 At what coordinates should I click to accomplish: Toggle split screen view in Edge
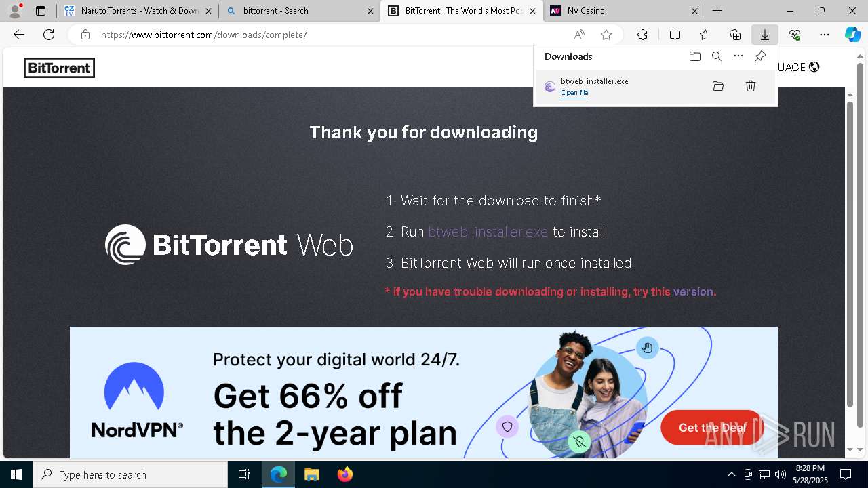click(x=675, y=35)
